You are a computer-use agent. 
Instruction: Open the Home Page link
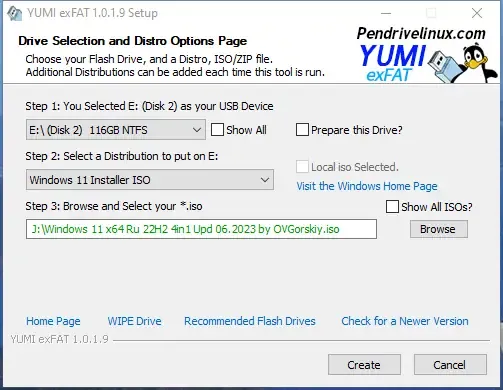(x=53, y=321)
